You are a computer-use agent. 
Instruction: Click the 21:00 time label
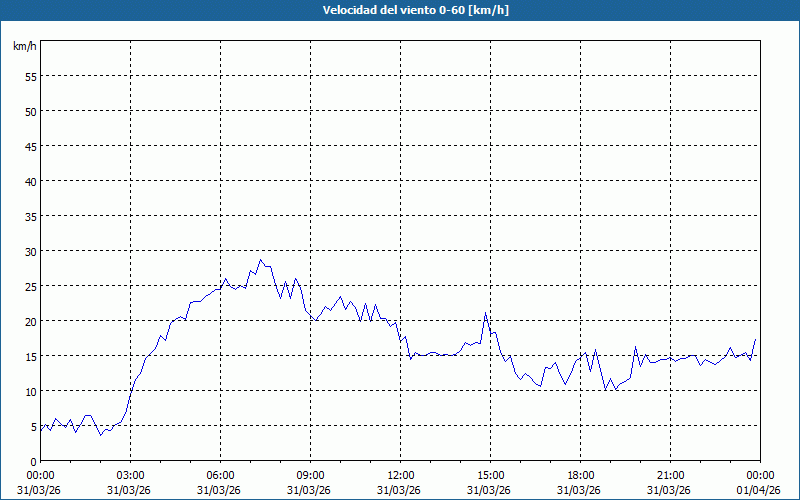point(670,475)
